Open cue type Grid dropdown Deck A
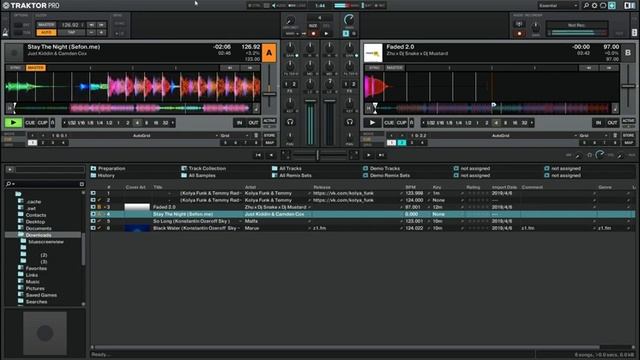 pos(234,136)
